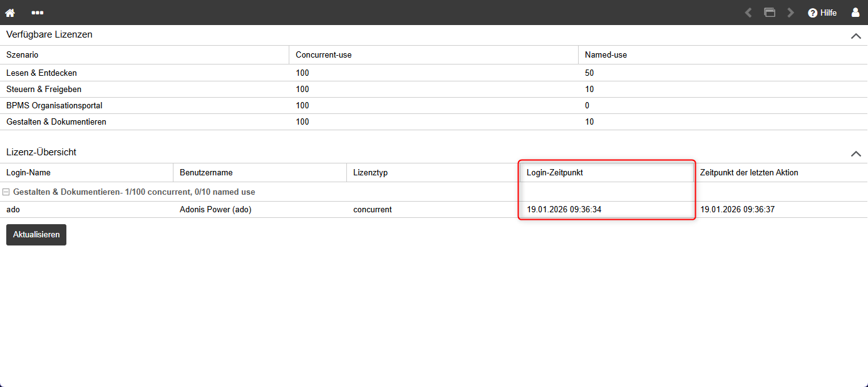The height and width of the screenshot is (387, 868).
Task: Navigate back with the left arrow
Action: tap(748, 13)
